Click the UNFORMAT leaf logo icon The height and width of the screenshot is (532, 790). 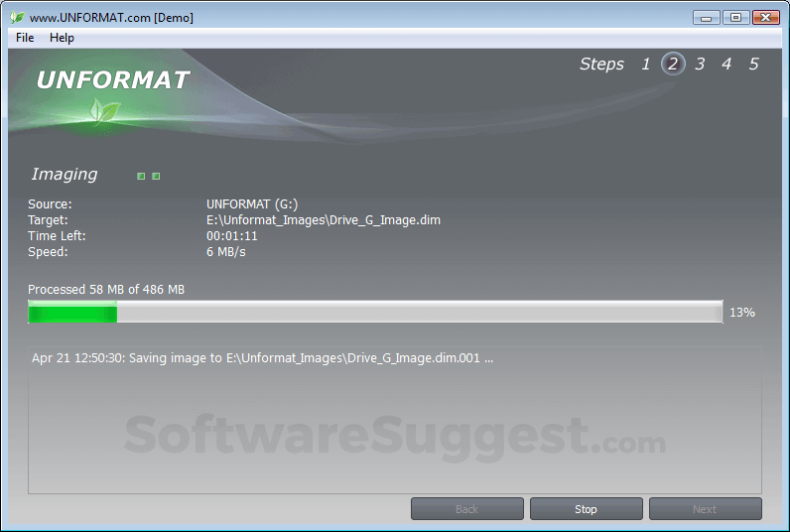104,110
